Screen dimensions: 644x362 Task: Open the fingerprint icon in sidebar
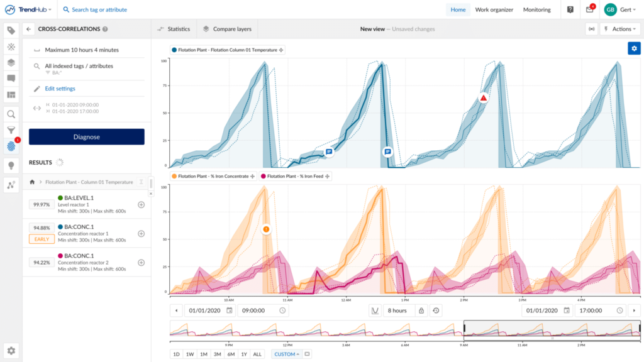11,146
